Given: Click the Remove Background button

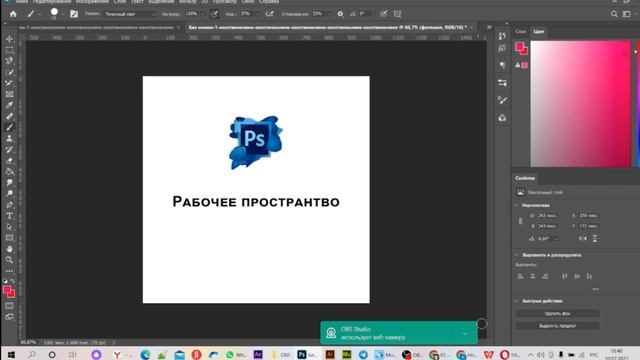Looking at the screenshot, I should [558, 313].
